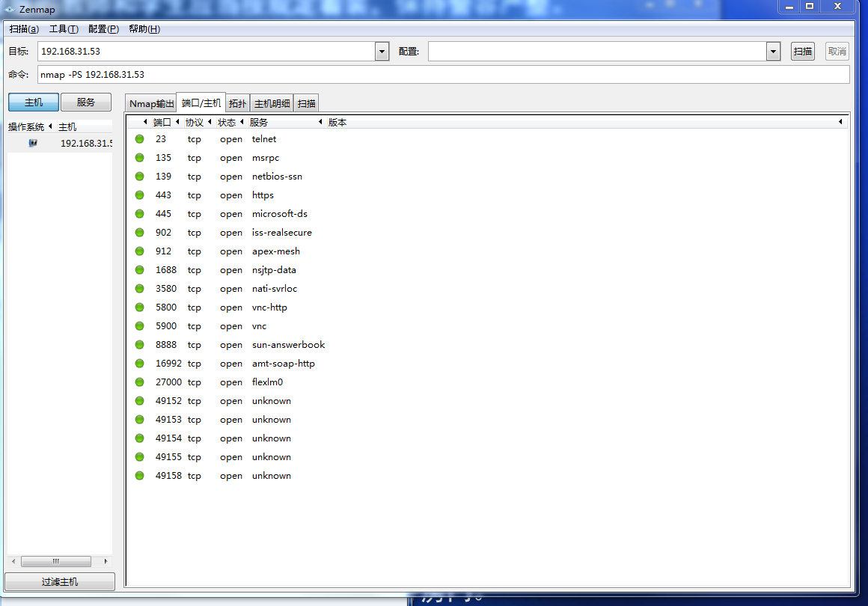Select the green dot for port 139
Viewport: 868px width, 606px height.
(139, 176)
